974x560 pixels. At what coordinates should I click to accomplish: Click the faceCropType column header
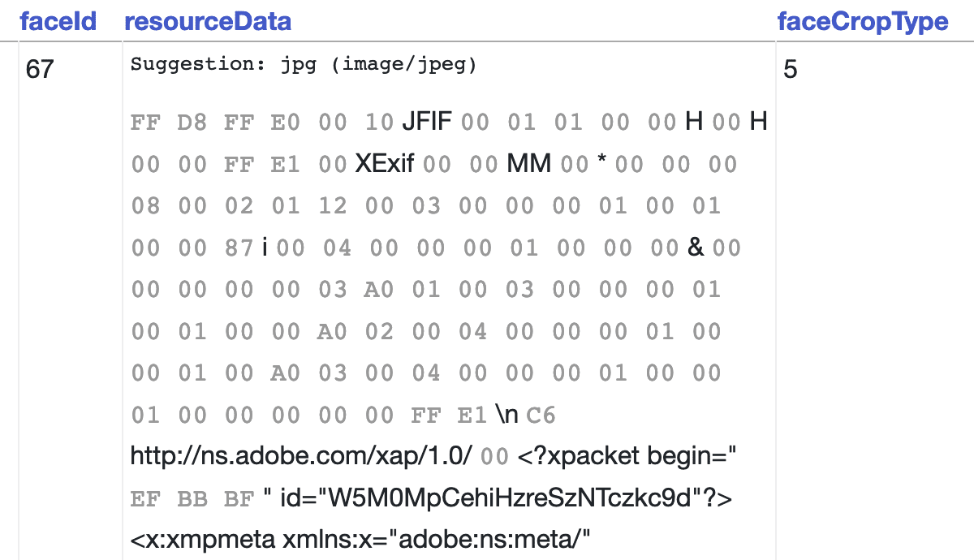coord(862,21)
